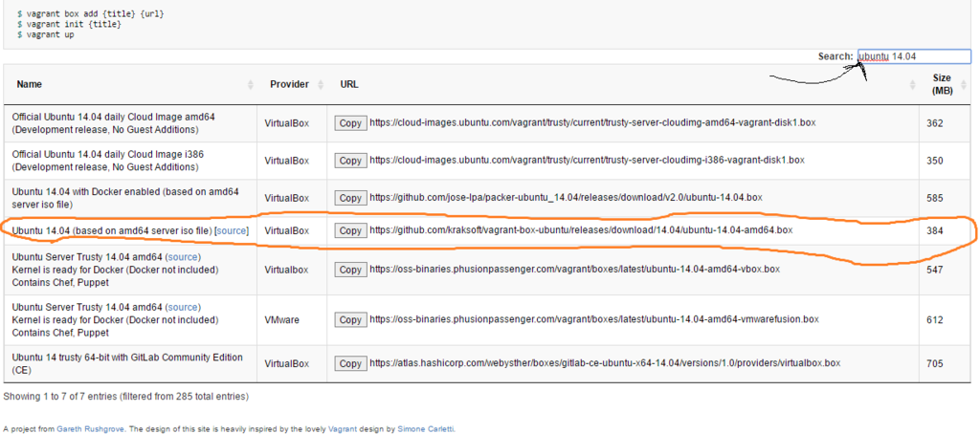Copy the ubuntu-14.04-amd64-vbox.box URL

(x=350, y=270)
